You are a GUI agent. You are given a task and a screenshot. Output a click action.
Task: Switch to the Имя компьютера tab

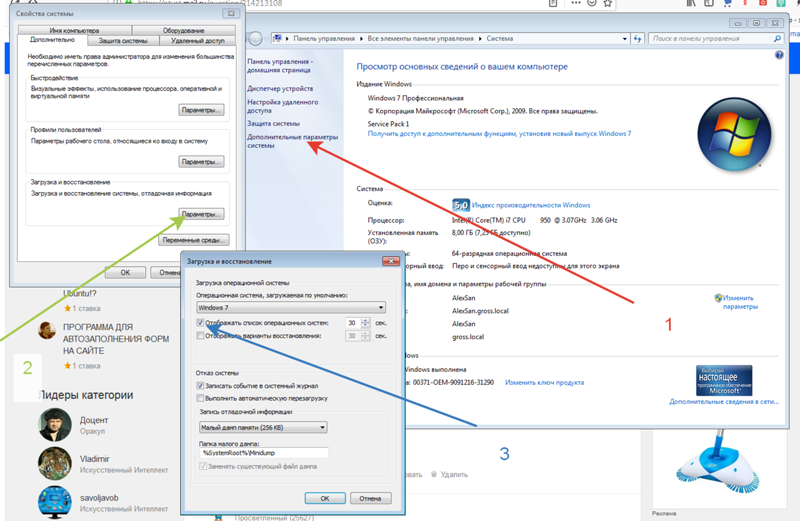pyautogui.click(x=74, y=31)
